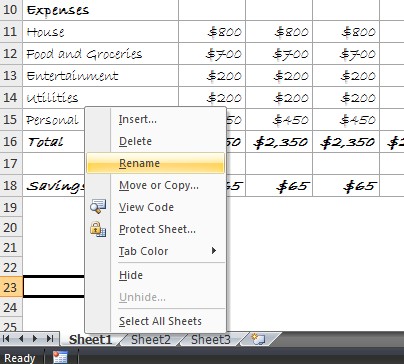Select the Utilities label cell
Viewport: 404px width, 364px height.
click(100, 97)
